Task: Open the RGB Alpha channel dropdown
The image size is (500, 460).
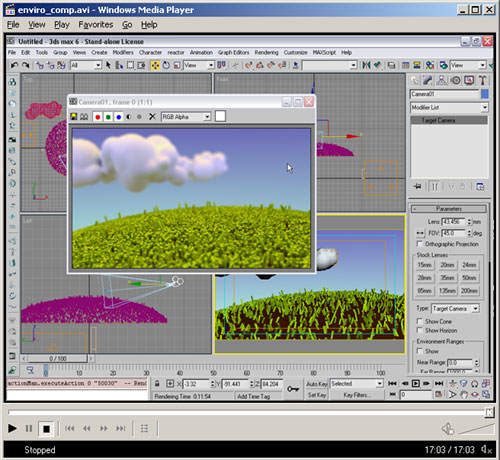Action: coord(186,117)
